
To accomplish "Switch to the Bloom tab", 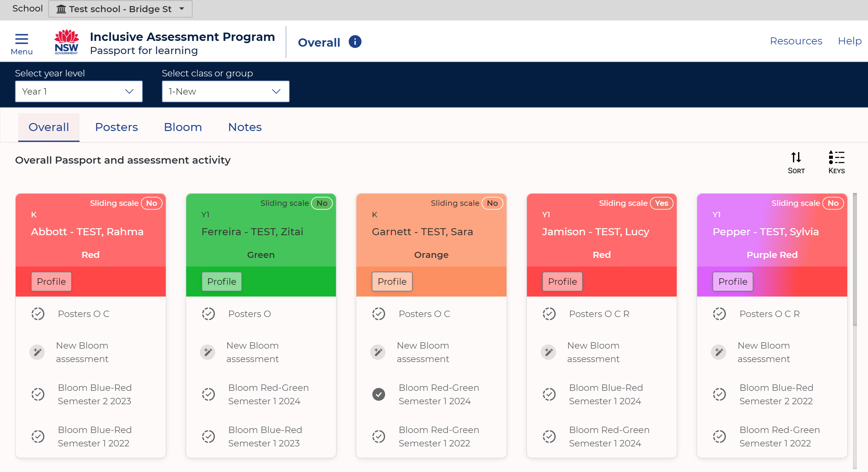I will [x=183, y=127].
